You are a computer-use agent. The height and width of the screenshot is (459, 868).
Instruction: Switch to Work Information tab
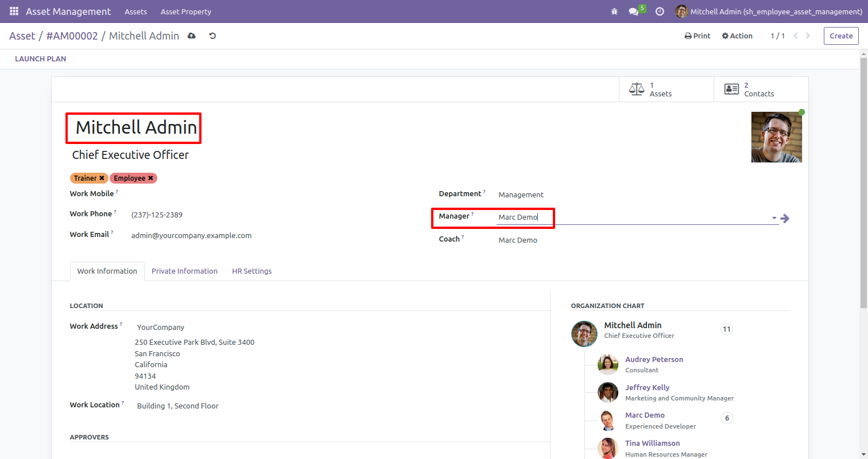coord(107,271)
